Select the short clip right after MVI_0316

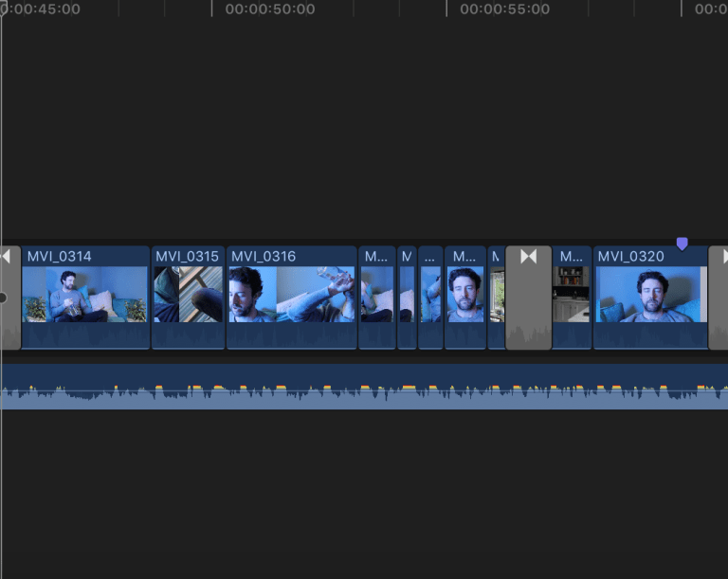(x=376, y=295)
